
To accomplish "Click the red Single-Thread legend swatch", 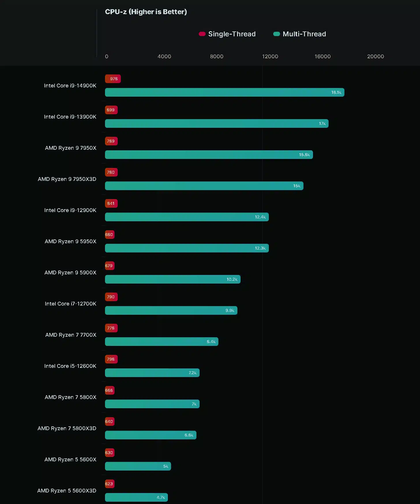I will [x=202, y=34].
